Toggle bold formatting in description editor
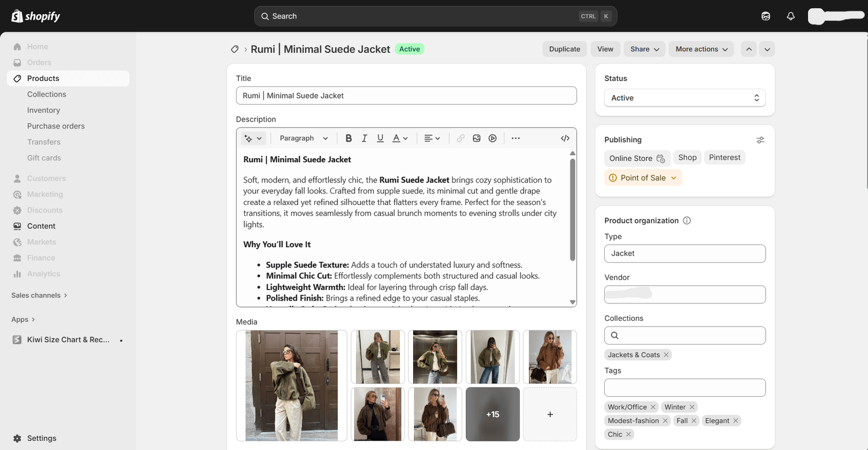Viewport: 868px width, 450px height. point(348,138)
